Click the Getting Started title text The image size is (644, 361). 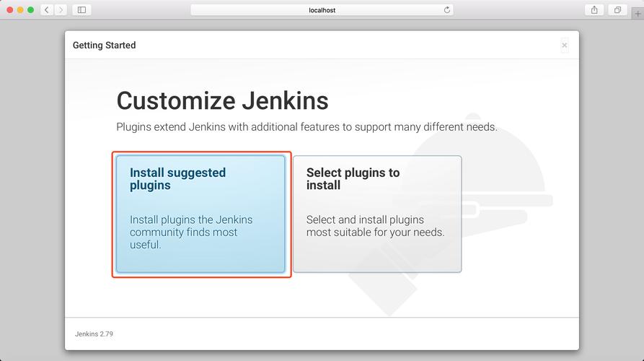[x=105, y=45]
